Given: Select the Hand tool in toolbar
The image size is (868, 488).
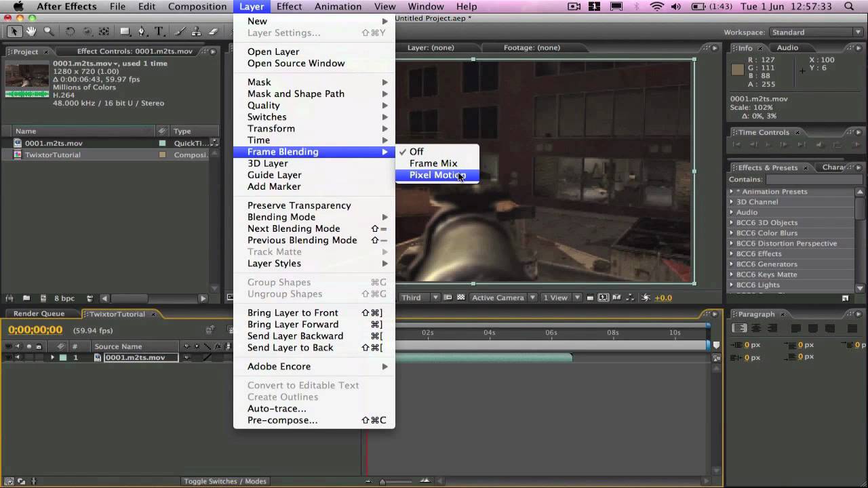Looking at the screenshot, I should pyautogui.click(x=31, y=31).
